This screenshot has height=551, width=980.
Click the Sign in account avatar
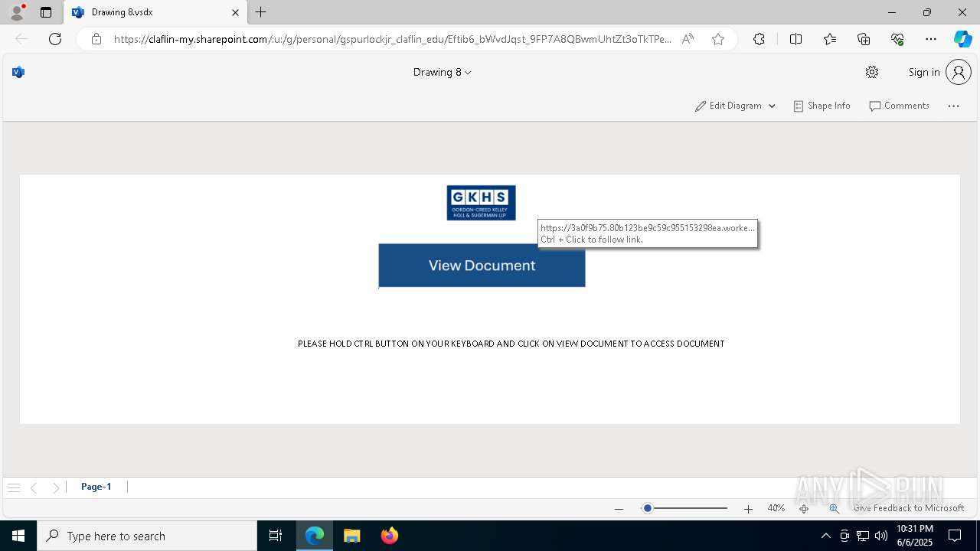(959, 72)
